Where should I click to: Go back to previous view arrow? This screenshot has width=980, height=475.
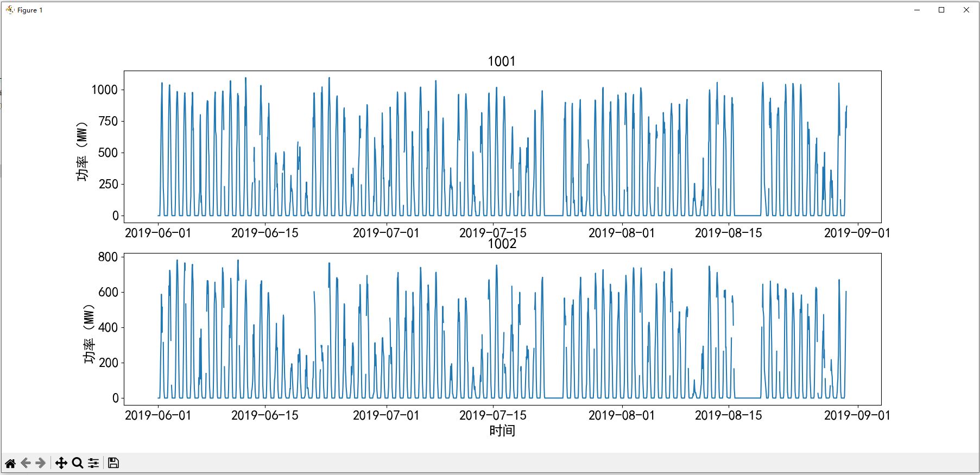(x=26, y=463)
